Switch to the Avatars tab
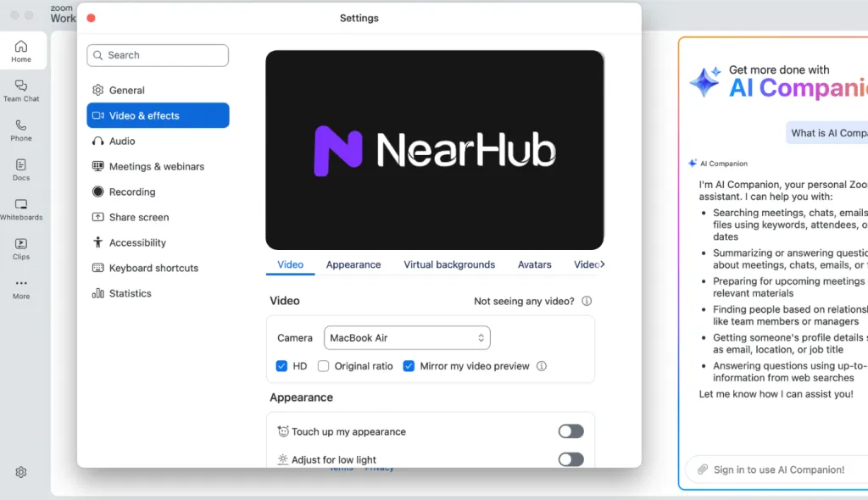Screen dimensions: 868x500 534,264
